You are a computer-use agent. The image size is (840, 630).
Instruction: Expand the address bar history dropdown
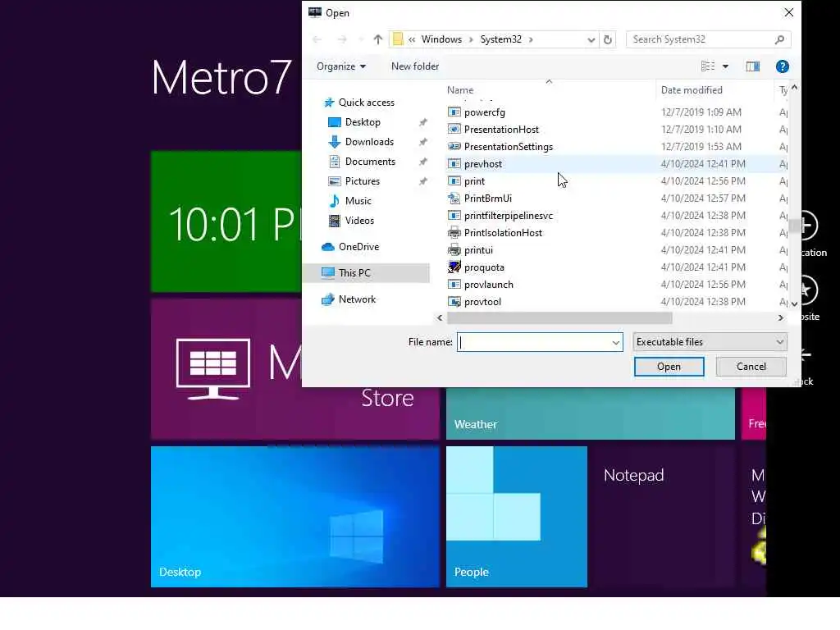click(591, 39)
